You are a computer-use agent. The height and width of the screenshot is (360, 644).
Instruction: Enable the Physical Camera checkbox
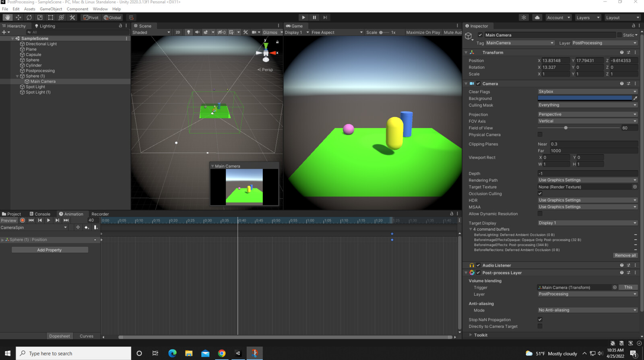[540, 135]
